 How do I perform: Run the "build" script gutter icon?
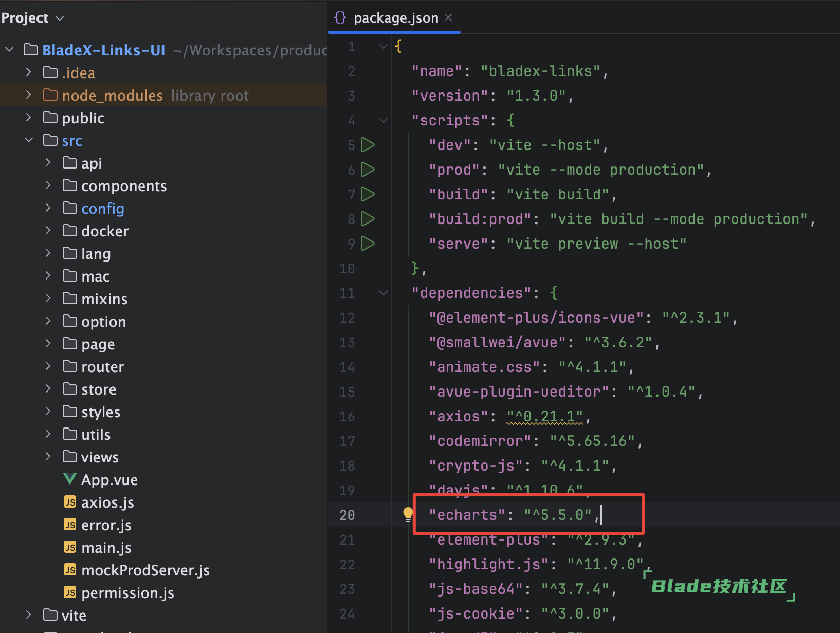pos(368,194)
